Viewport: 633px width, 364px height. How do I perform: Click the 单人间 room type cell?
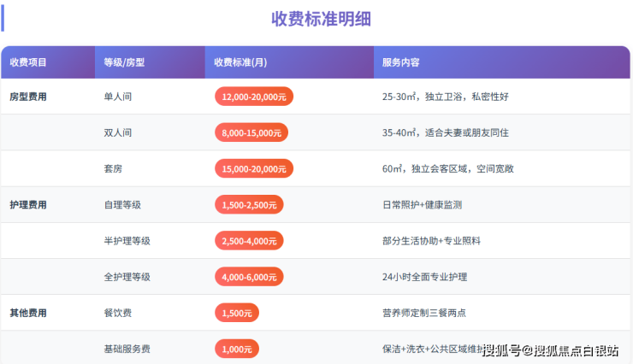tap(118, 97)
